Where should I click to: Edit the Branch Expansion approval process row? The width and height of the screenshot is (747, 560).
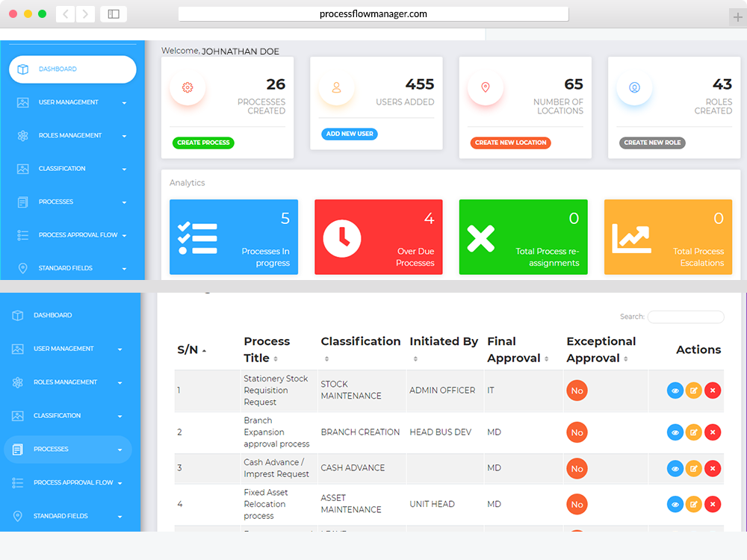694,433
